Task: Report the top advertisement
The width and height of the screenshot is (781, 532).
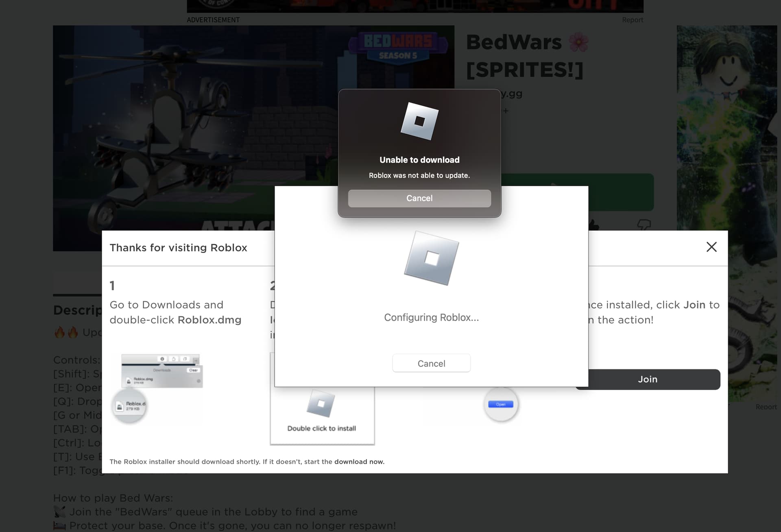Action: (x=632, y=20)
